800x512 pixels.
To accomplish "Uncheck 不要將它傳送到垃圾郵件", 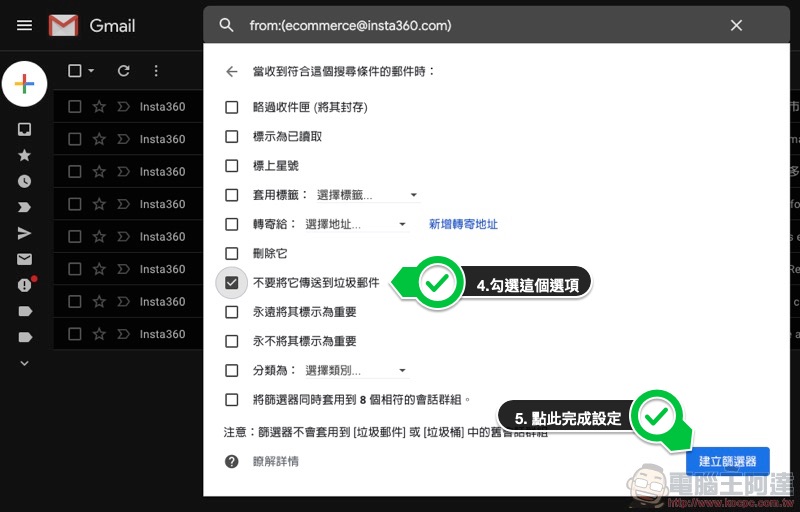I will (x=232, y=283).
